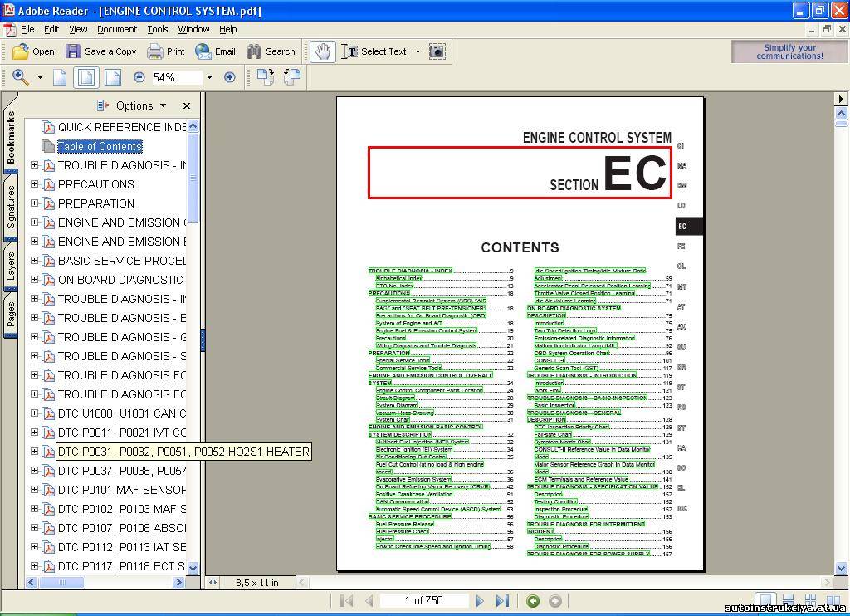
Task: Open a file with the Open folder icon
Action: [x=21, y=51]
